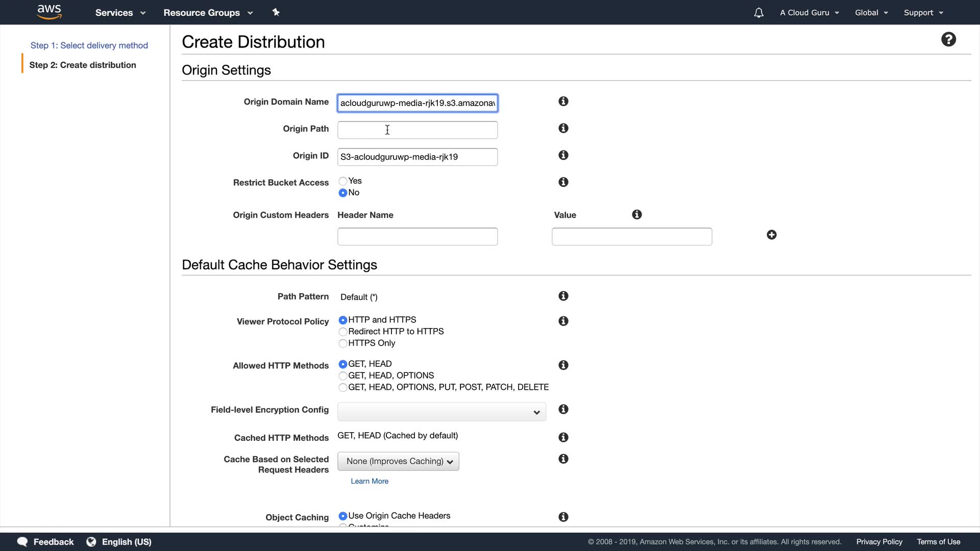Click the AWS logo home icon
The image size is (980, 551).
coord(50,12)
